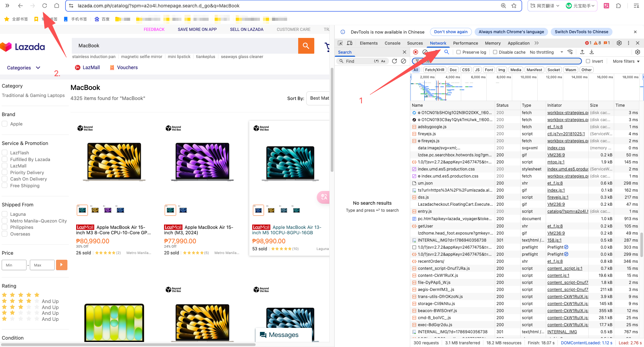Check Fulfilled By Lazada filter
The height and width of the screenshot is (347, 644).
[x=5, y=159]
